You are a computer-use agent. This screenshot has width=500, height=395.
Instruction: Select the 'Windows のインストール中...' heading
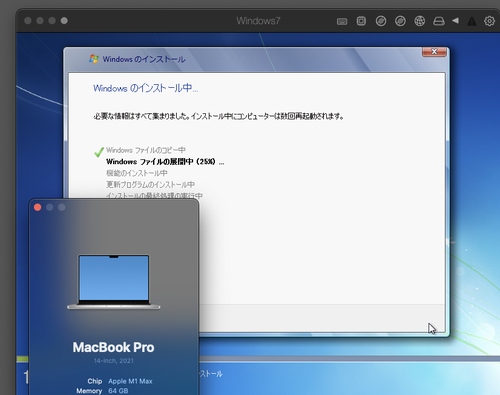145,88
